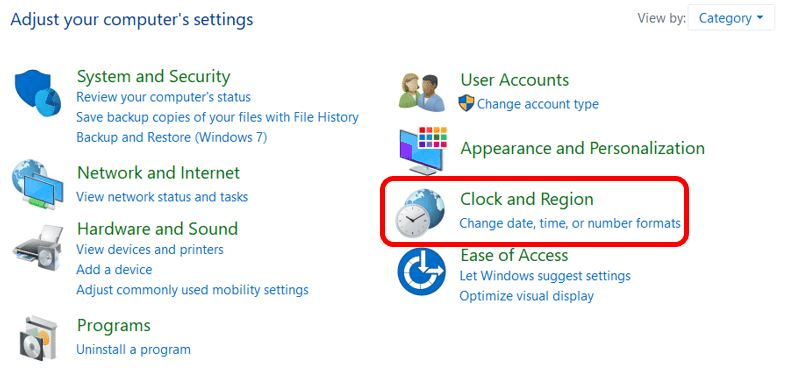Open the Uninstall a program link
Image resolution: width=792 pixels, height=382 pixels.
pos(133,349)
